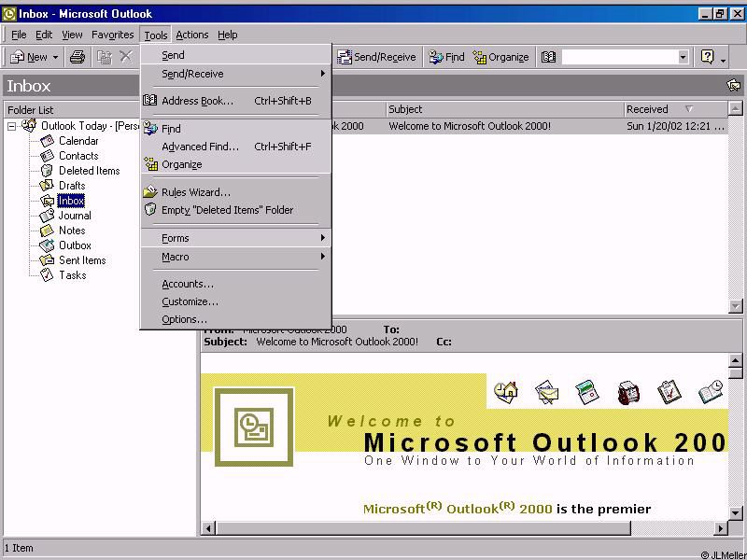Open Calendar folder icon in Folder List
The image size is (747, 560).
pyautogui.click(x=48, y=141)
